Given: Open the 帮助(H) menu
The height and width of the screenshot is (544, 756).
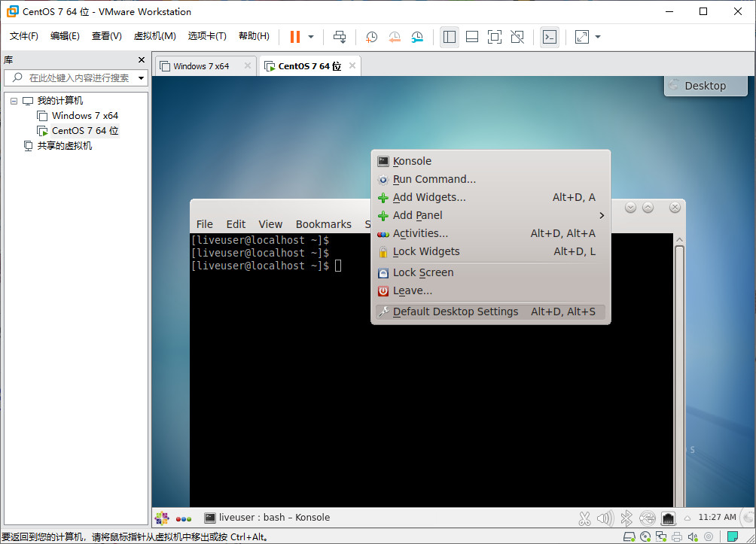Looking at the screenshot, I should pyautogui.click(x=254, y=36).
